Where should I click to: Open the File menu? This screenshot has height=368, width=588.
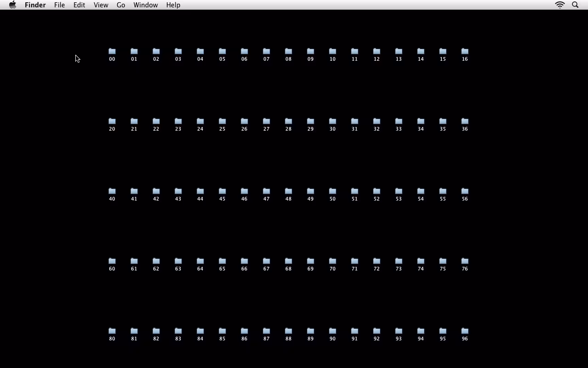59,5
